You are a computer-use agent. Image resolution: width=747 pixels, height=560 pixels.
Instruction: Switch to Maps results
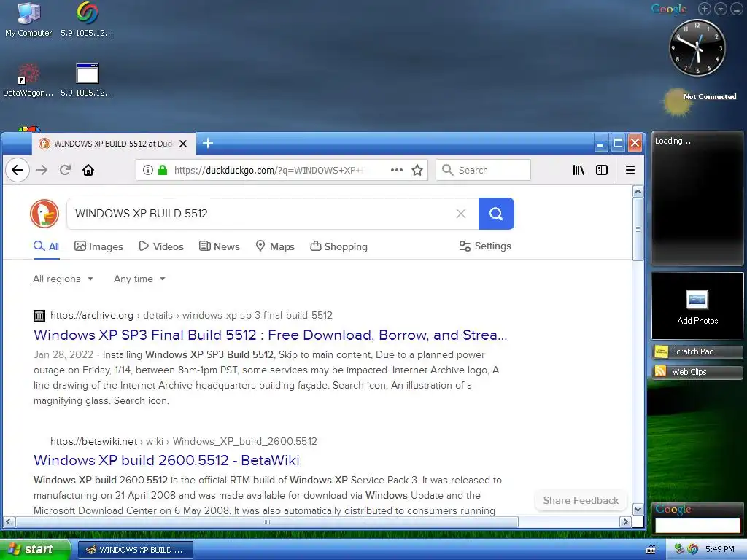275,246
